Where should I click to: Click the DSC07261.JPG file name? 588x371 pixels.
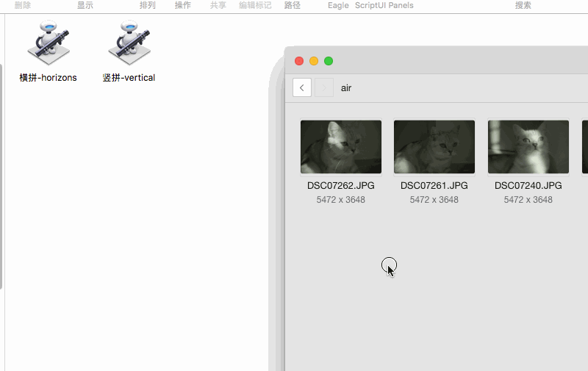(434, 185)
